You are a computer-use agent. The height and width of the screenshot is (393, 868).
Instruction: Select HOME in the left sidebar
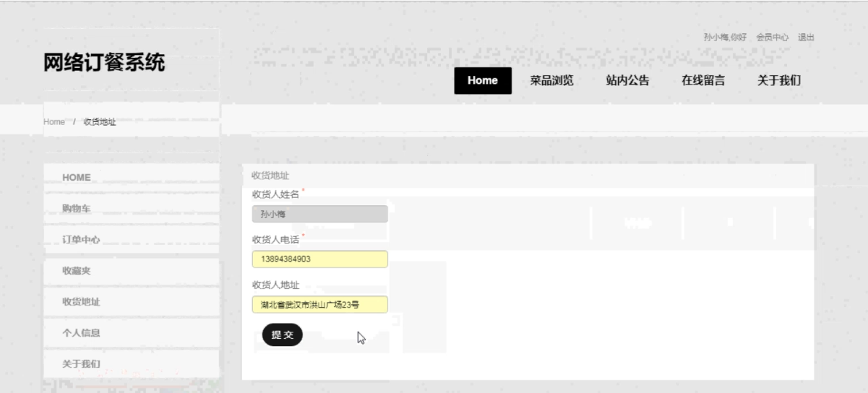pyautogui.click(x=77, y=178)
